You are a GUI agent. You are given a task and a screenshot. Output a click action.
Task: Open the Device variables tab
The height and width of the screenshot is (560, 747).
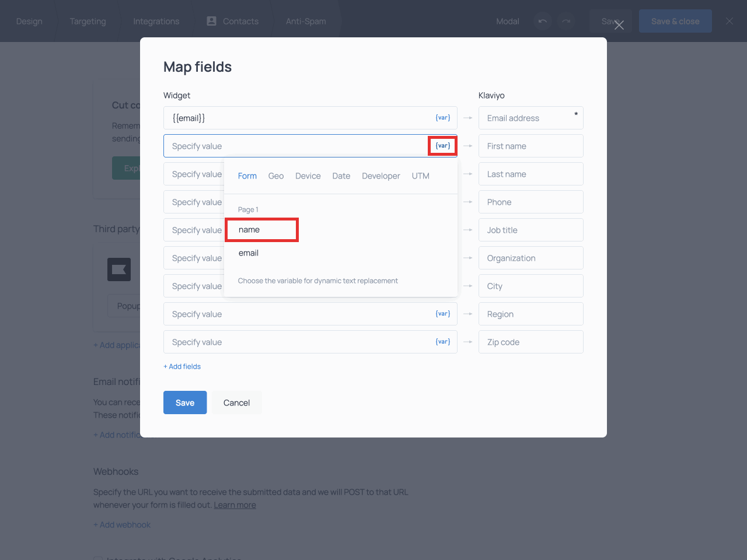pos(308,176)
